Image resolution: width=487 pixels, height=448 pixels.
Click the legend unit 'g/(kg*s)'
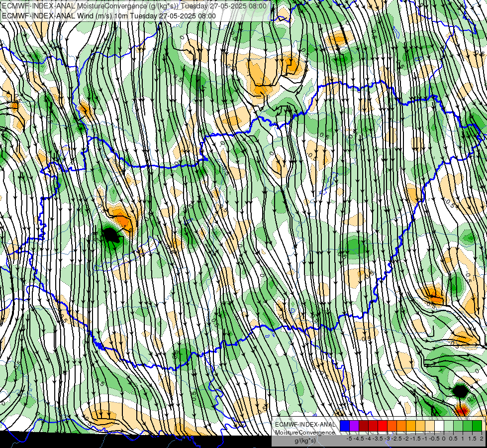point(305,441)
